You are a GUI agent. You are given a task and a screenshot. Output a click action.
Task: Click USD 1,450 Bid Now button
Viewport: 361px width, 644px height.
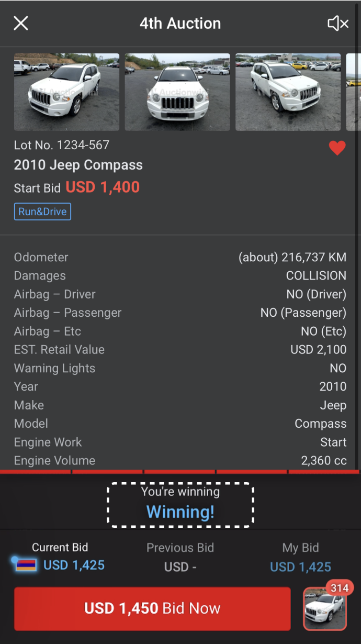152,608
